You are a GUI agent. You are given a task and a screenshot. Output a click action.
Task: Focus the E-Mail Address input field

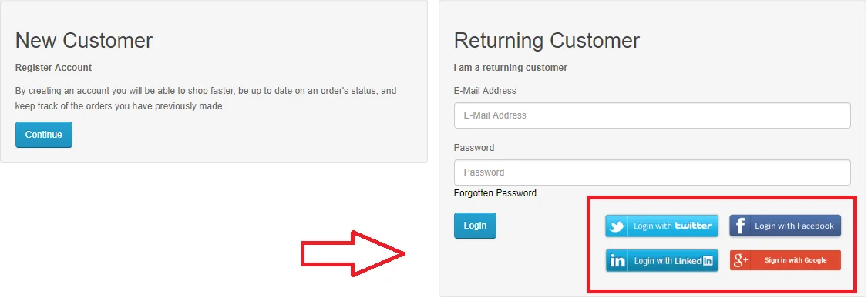[x=652, y=115]
